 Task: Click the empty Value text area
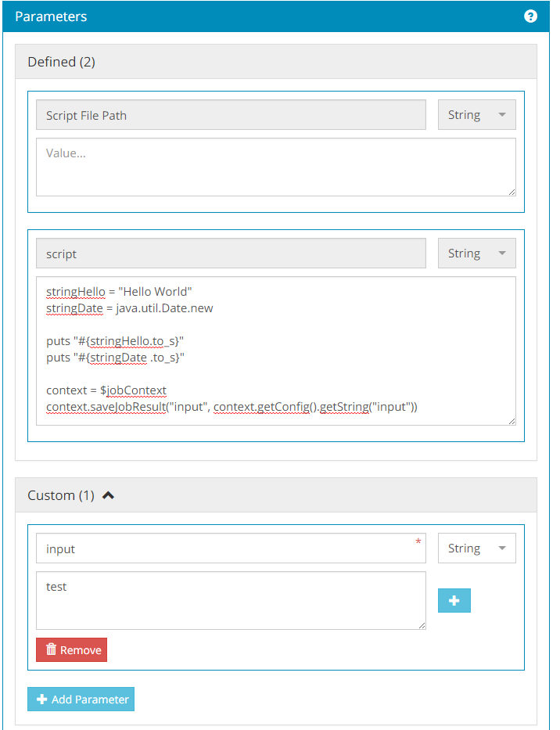[x=275, y=167]
